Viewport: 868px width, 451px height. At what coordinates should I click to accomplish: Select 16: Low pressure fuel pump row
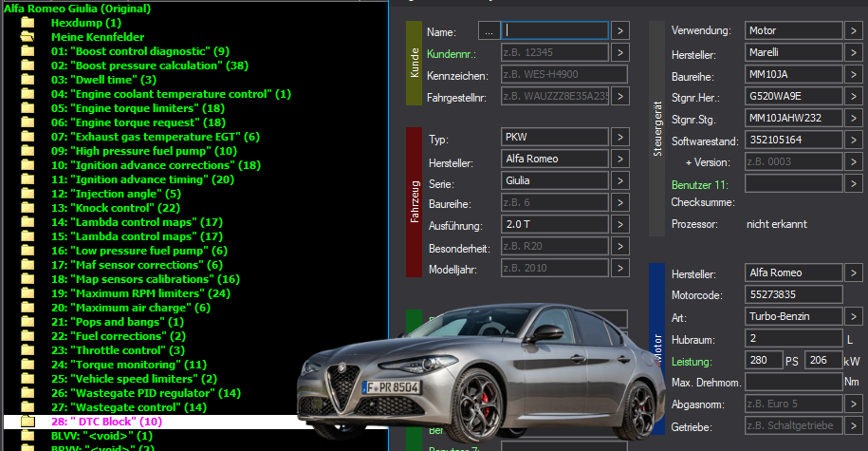click(x=139, y=251)
